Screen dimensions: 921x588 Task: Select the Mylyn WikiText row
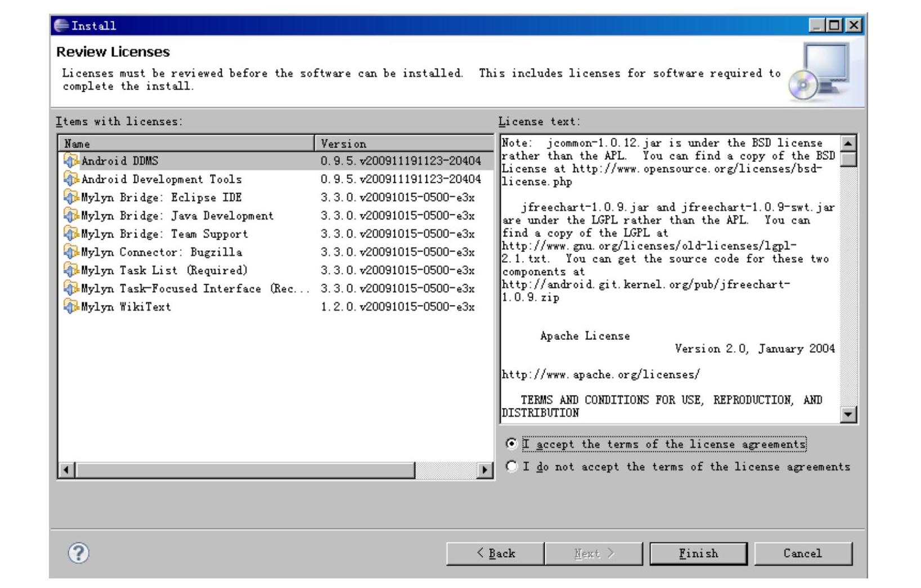click(276, 306)
